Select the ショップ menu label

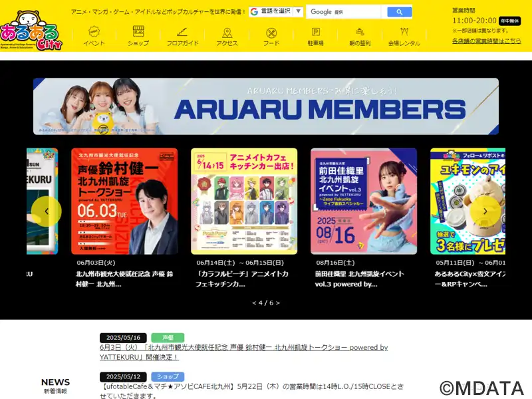(x=138, y=43)
